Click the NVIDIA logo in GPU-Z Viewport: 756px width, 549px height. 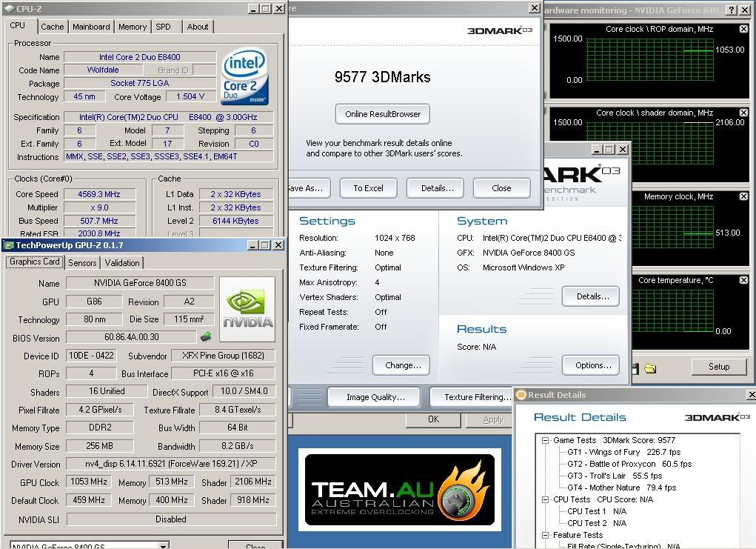(x=247, y=309)
